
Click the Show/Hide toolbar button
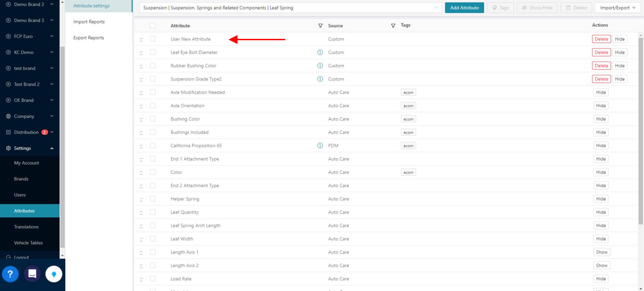point(537,7)
